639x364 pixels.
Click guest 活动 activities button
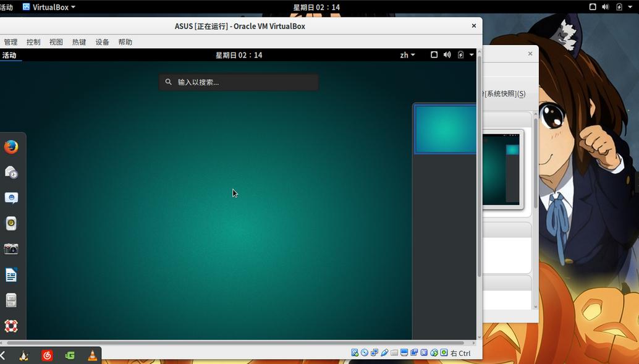(9, 55)
